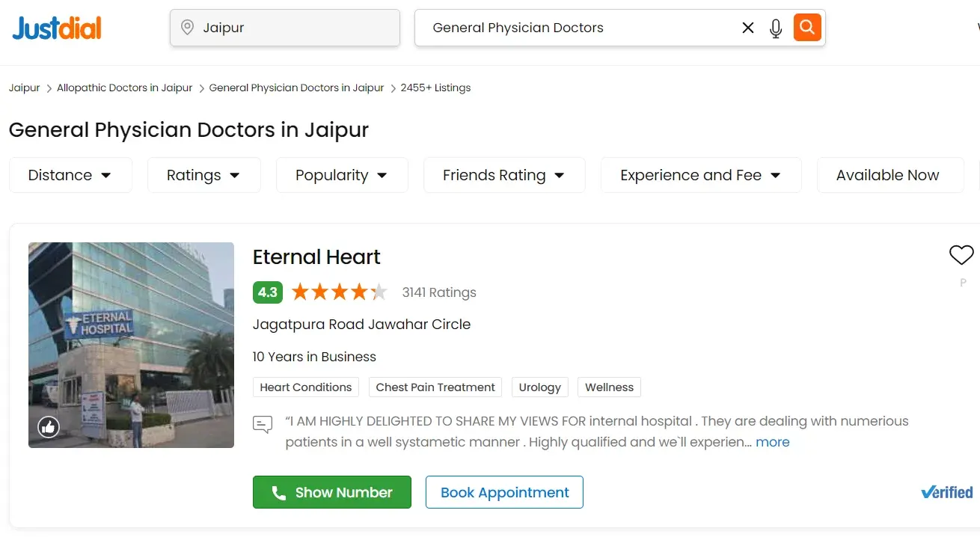Click Book Appointment for Eternal Heart
980x537 pixels.
(x=504, y=492)
